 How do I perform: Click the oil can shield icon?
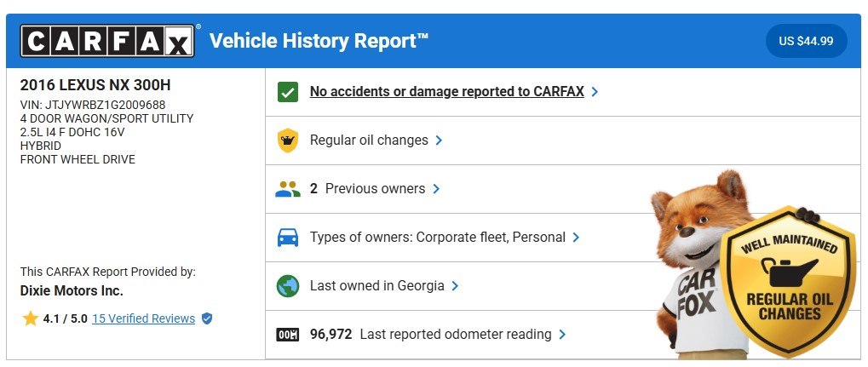coord(288,140)
